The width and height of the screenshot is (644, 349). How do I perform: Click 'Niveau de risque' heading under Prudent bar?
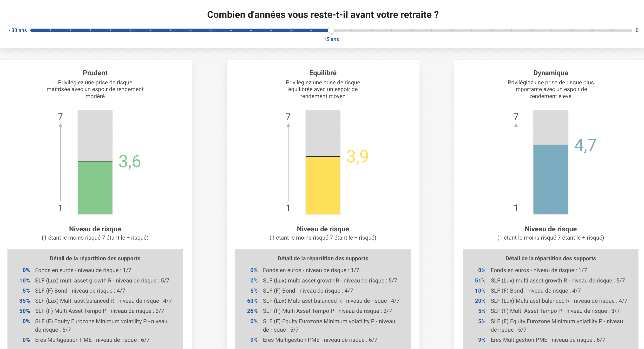tap(95, 229)
